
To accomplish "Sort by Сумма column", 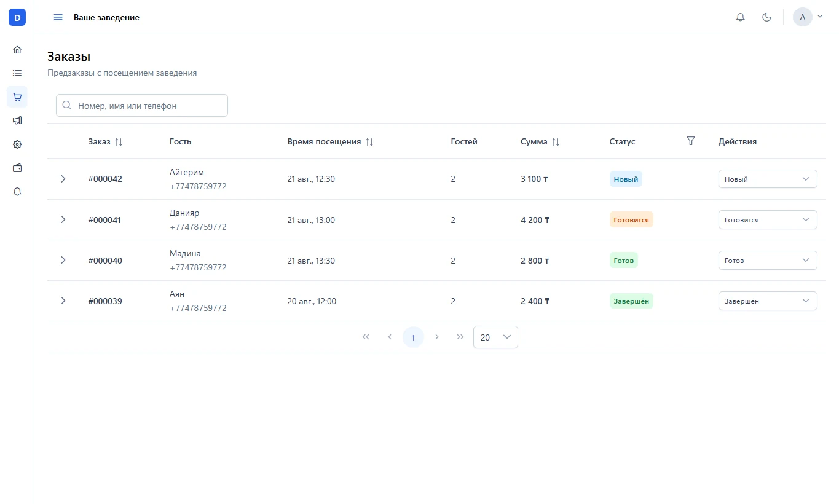I will tap(556, 142).
